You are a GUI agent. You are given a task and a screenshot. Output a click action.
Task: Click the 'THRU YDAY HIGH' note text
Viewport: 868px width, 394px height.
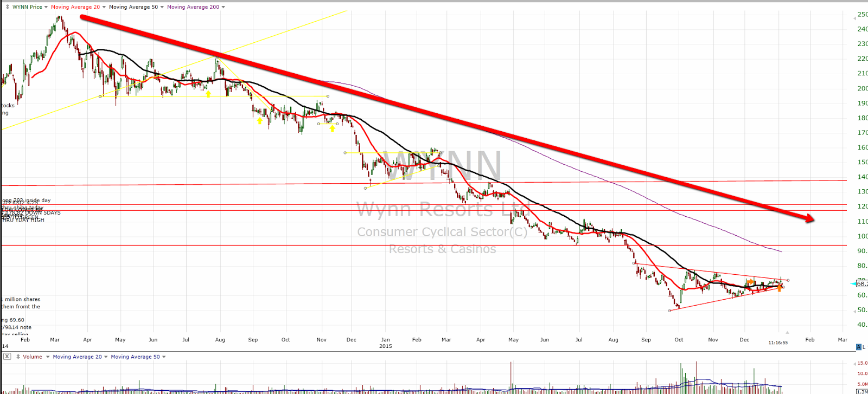pos(23,219)
